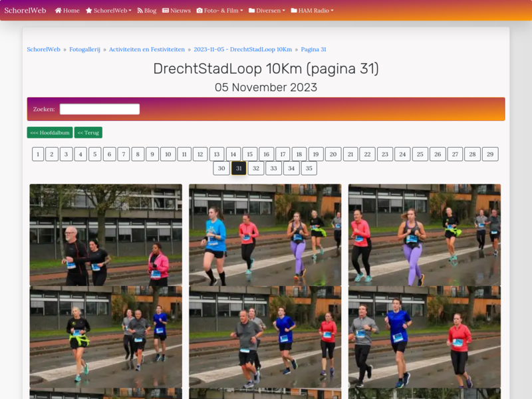This screenshot has width=532, height=399.
Task: Go to page 16
Action: click(x=267, y=154)
